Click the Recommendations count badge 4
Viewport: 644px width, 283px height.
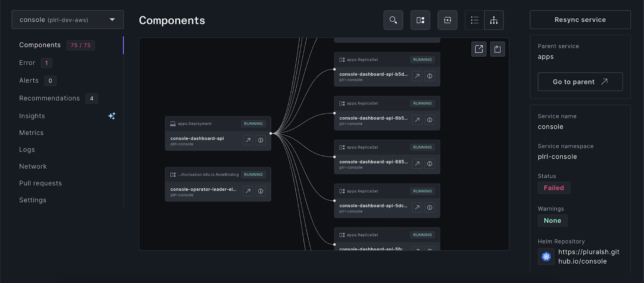click(x=92, y=98)
